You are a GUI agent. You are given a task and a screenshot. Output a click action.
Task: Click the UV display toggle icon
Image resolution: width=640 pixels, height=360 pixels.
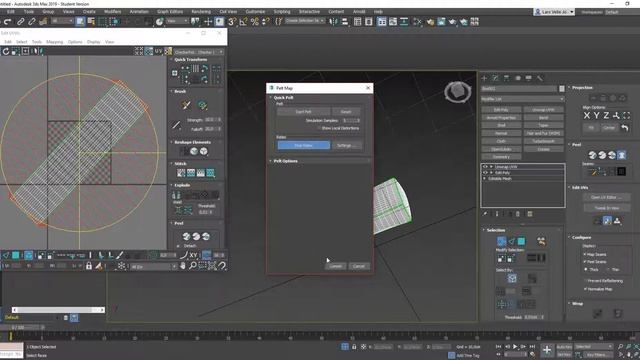point(158,51)
